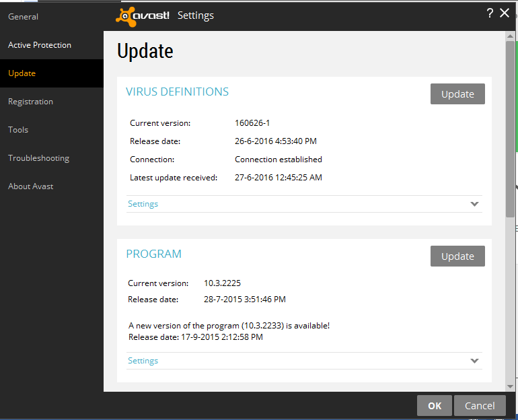The image size is (518, 420).
Task: Show the About Avast page
Action: click(x=31, y=186)
